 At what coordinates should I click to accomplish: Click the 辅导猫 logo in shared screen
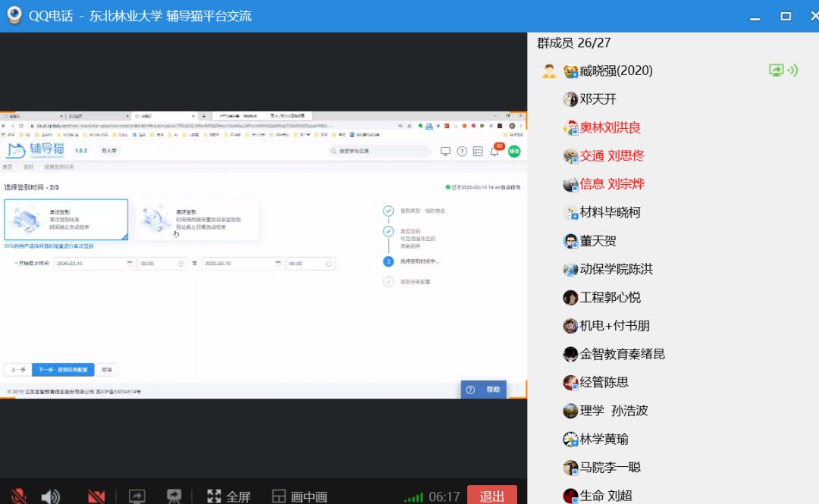[x=36, y=150]
